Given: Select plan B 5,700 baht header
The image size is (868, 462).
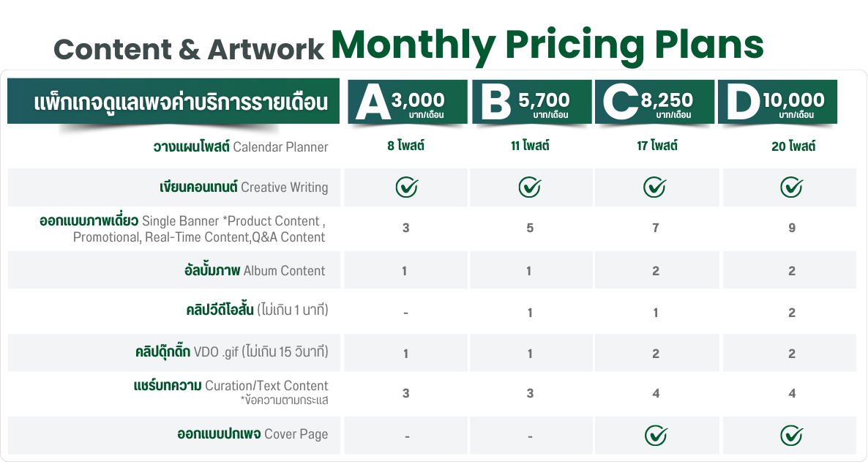Looking at the screenshot, I should tap(531, 102).
